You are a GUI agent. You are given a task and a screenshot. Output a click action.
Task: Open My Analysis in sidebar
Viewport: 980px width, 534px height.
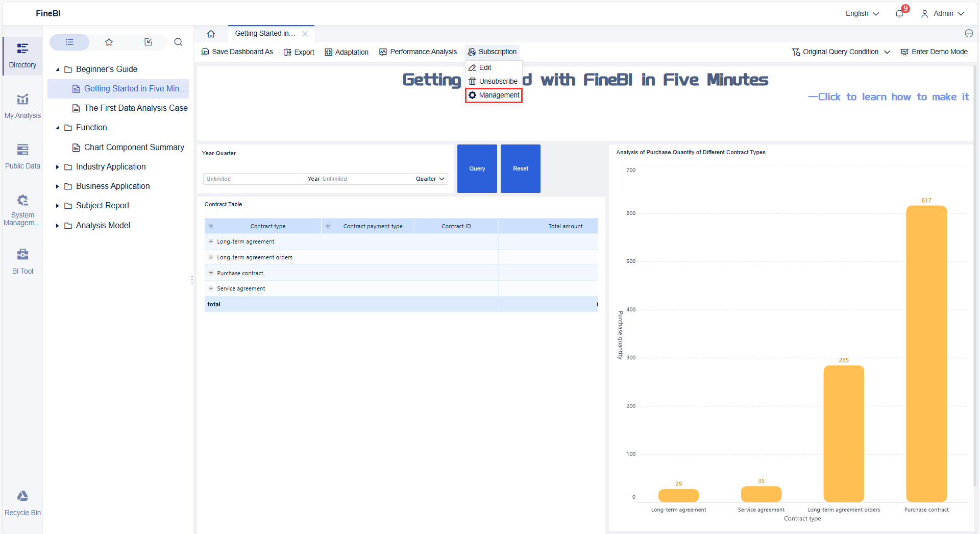(22, 106)
